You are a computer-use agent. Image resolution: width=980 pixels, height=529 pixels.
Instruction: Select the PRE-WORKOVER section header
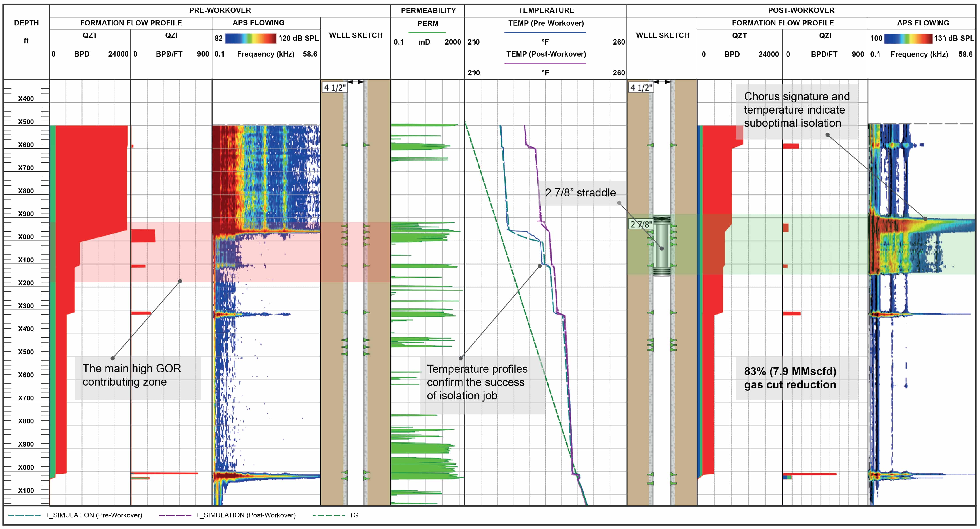[x=220, y=10]
